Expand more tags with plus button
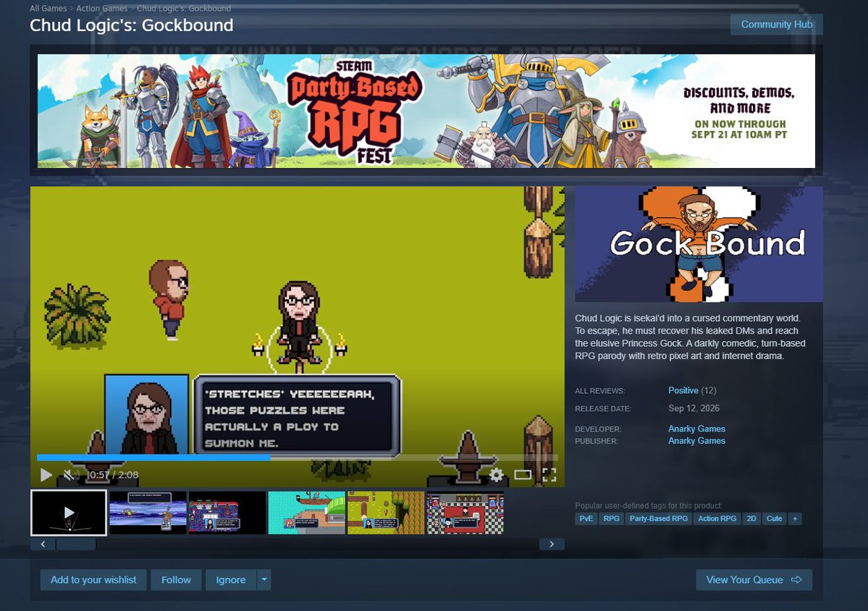The height and width of the screenshot is (611, 868). coord(795,518)
